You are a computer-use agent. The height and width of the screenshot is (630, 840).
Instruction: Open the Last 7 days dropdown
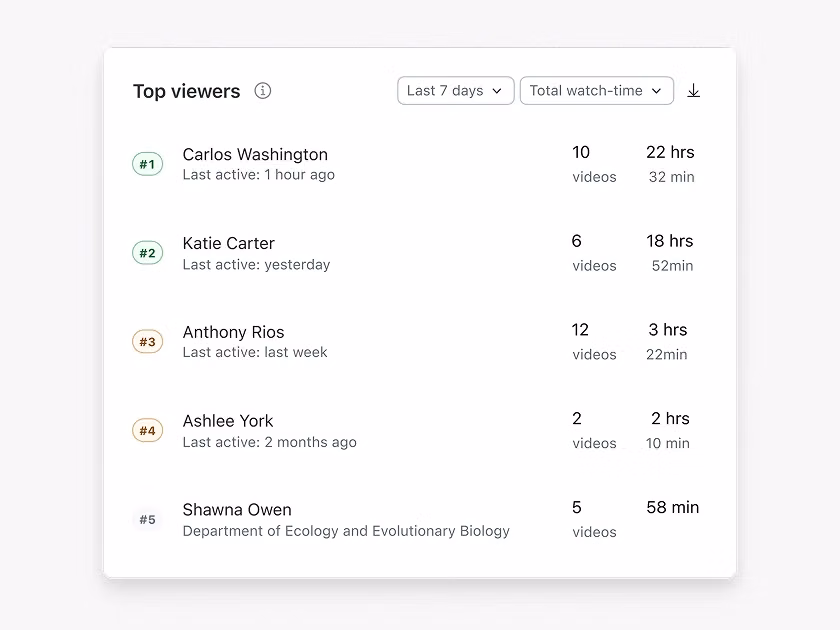455,91
